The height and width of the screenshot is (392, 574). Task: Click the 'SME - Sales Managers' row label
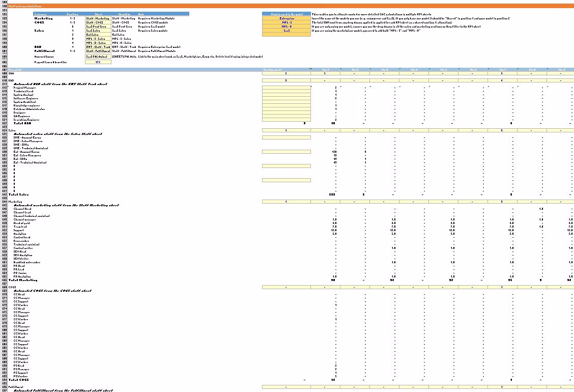coord(28,141)
